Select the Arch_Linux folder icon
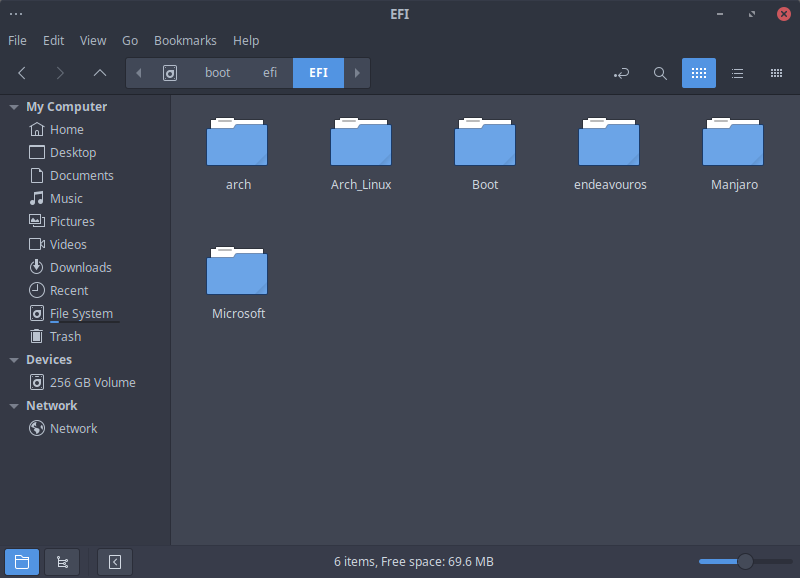800x578 pixels. tap(361, 142)
